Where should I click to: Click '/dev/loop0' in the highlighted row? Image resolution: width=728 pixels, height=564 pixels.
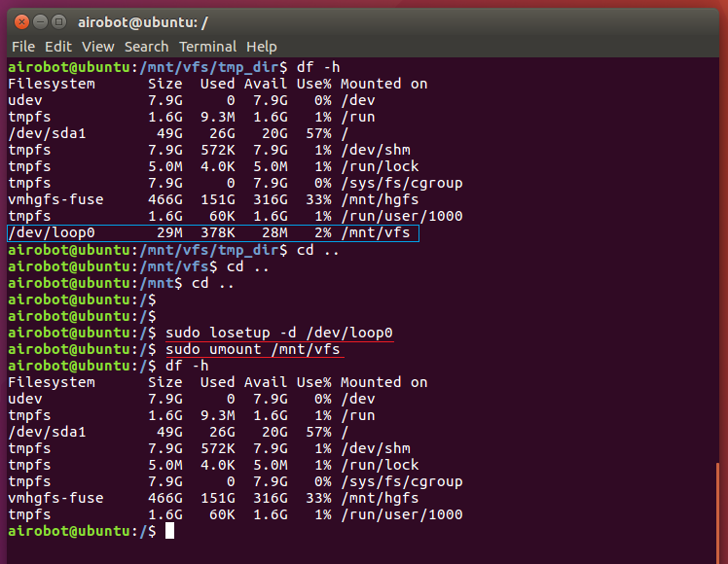pyautogui.click(x=52, y=232)
